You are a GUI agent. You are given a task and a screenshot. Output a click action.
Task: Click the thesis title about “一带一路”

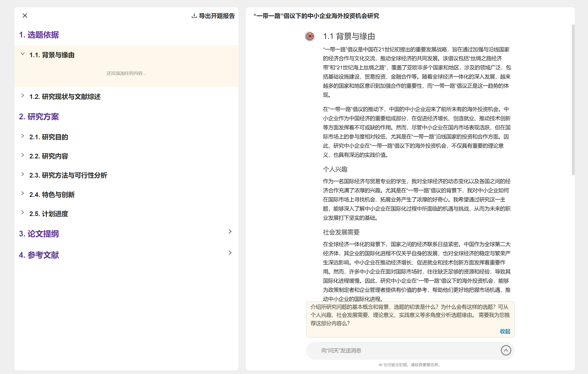point(316,16)
